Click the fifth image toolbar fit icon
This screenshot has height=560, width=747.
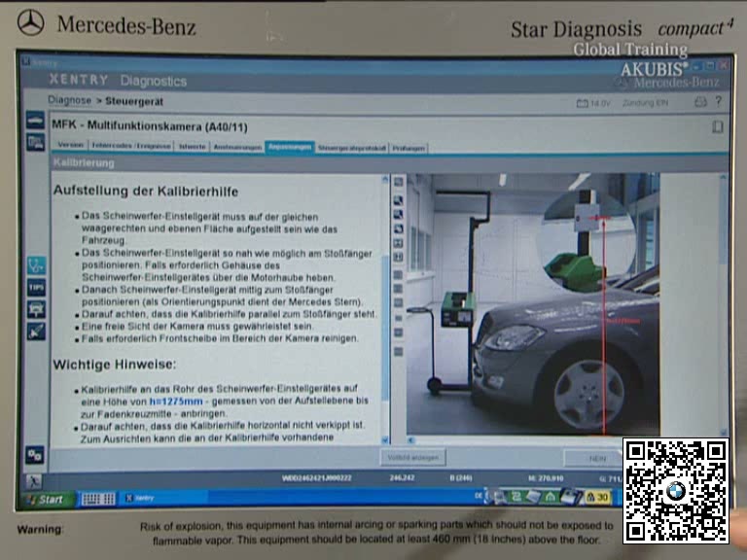(398, 243)
